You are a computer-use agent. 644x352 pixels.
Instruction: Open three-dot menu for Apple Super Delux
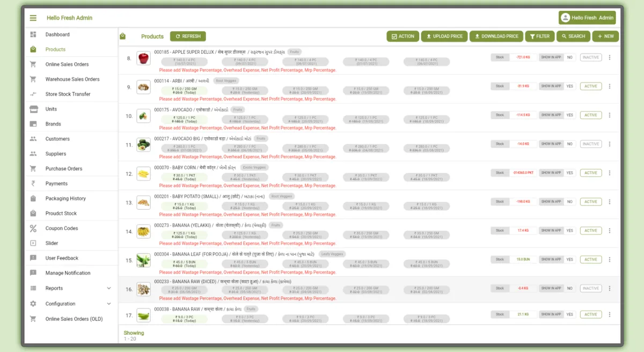(x=609, y=57)
